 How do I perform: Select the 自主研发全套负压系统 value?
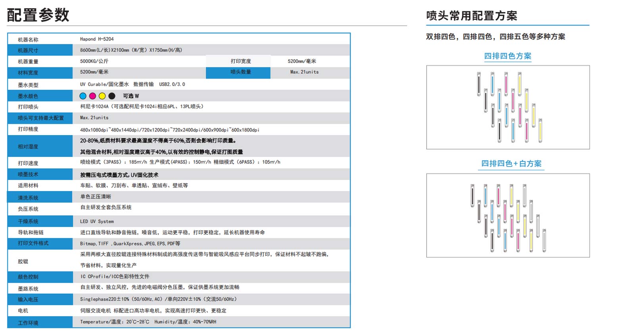106,207
